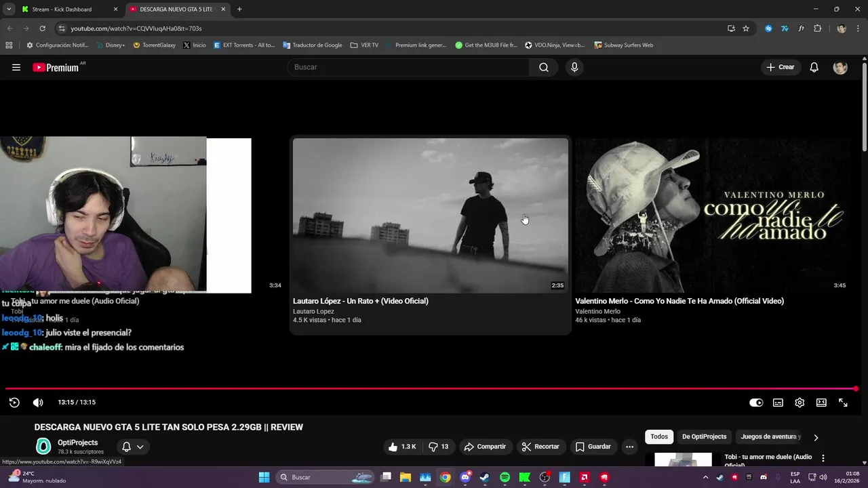Open the Windows Start menu
The width and height of the screenshot is (868, 488).
point(264,477)
